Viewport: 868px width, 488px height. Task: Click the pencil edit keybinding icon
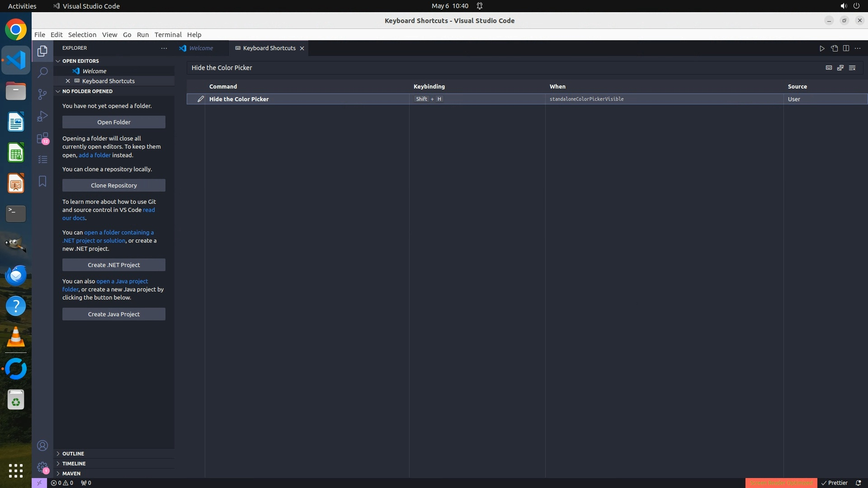[x=201, y=99]
